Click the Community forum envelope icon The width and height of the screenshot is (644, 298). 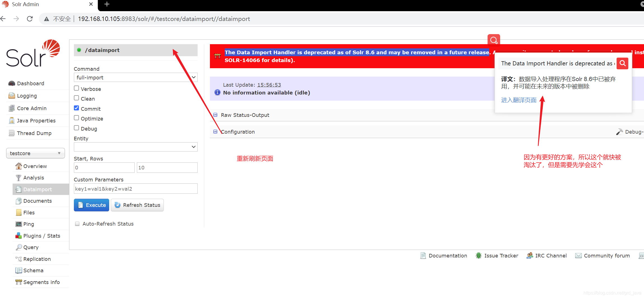coord(578,256)
